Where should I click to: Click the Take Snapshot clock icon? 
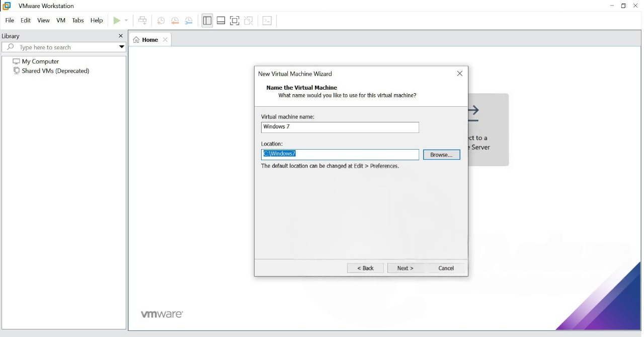pos(161,21)
